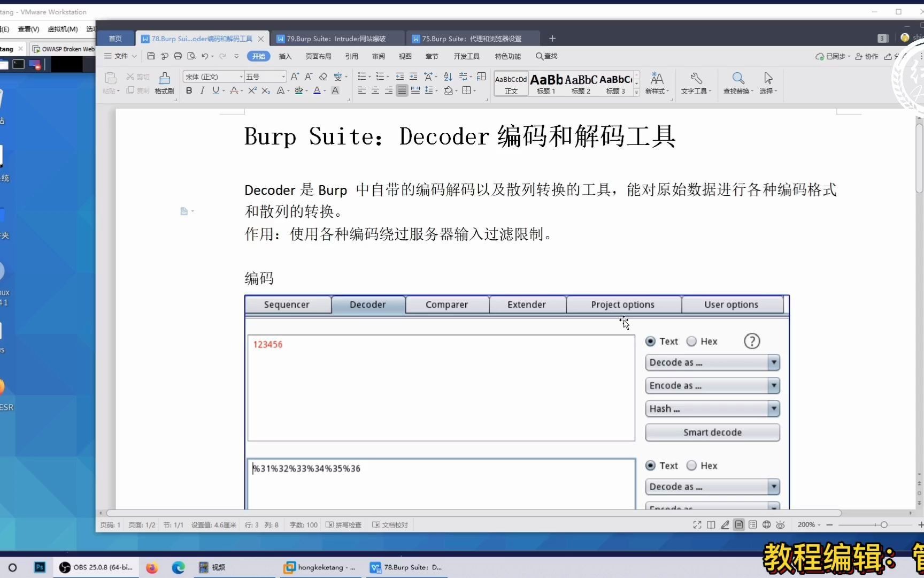Switch to the 插入 ribbon tab
This screenshot has height=578, width=924.
pyautogui.click(x=285, y=56)
